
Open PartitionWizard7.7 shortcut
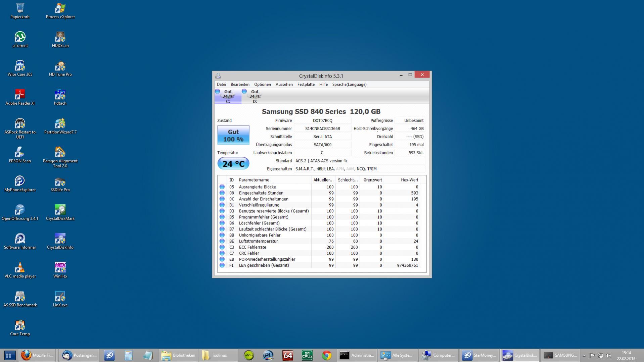click(x=60, y=126)
